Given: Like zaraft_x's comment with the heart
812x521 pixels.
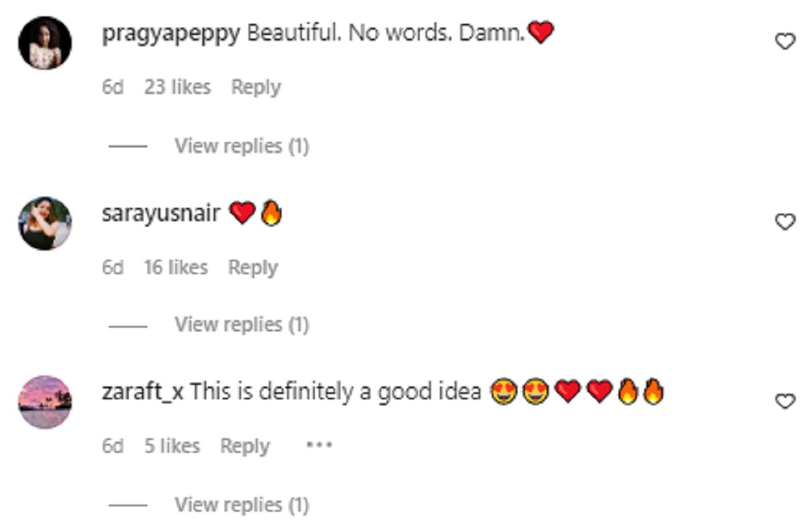Looking at the screenshot, I should (784, 401).
